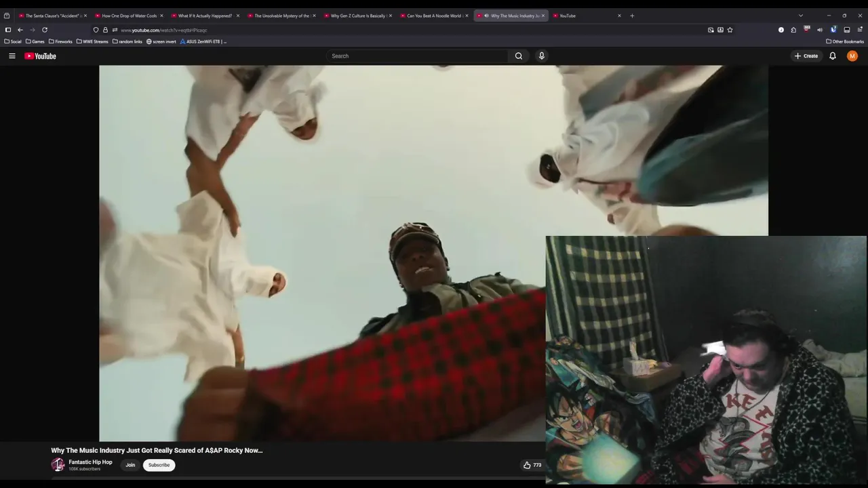This screenshot has width=868, height=488.
Task: Open Fantastic Hip Hop channel avatar
Action: [x=58, y=465]
